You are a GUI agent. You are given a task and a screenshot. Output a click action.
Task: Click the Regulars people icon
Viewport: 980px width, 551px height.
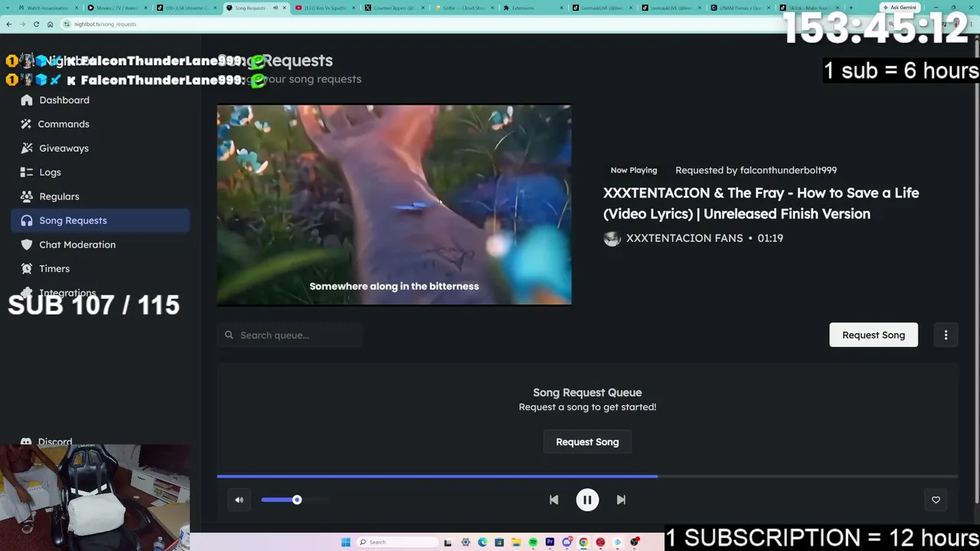pos(27,197)
